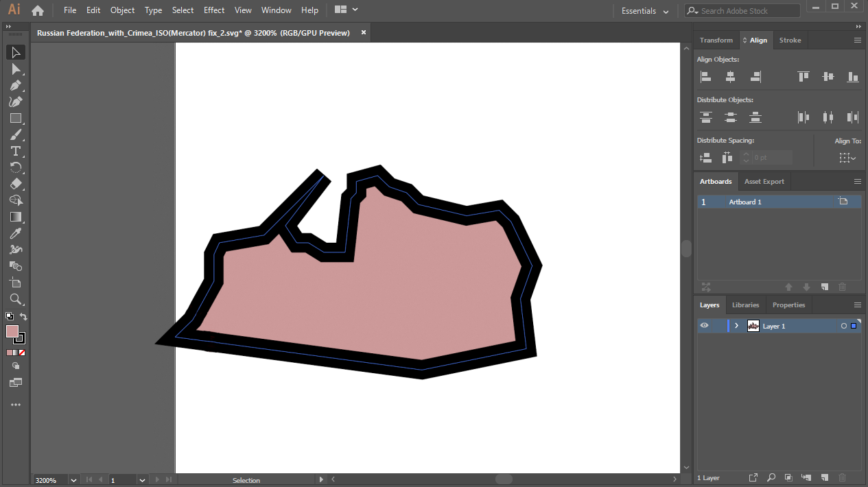The image size is (868, 487).
Task: Select the Direct Selection tool
Action: 16,69
